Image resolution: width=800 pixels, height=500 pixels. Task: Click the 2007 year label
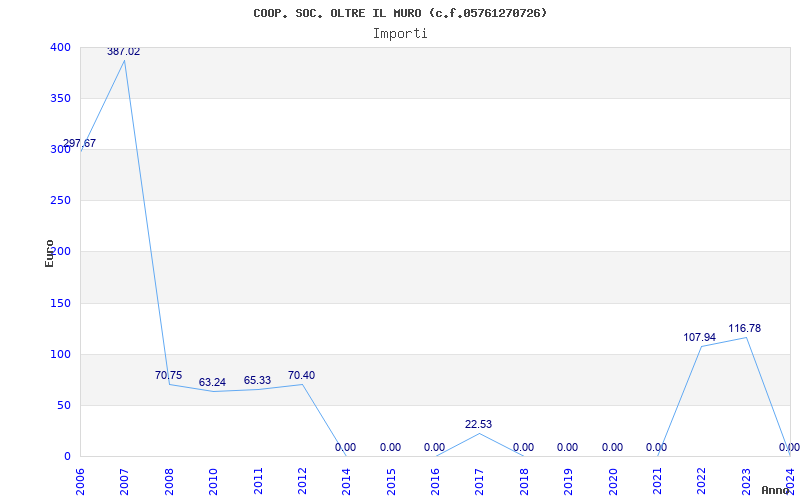124,481
